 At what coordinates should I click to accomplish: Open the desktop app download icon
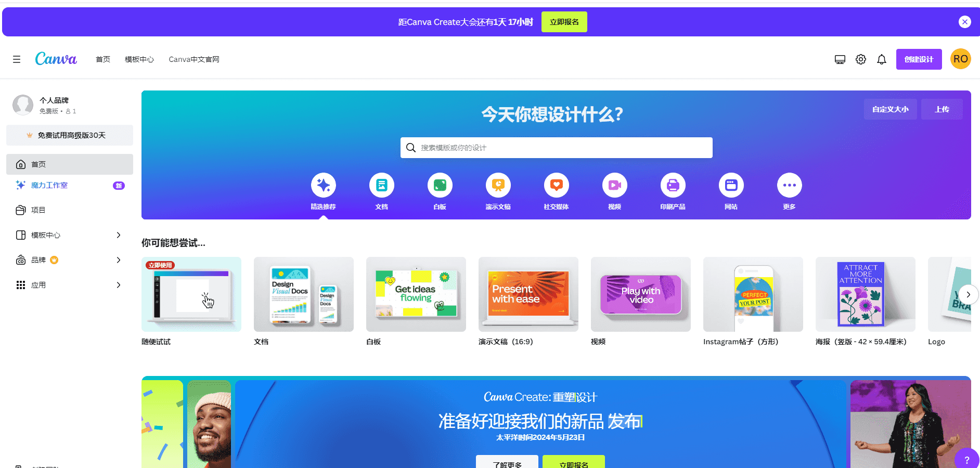[x=840, y=59]
